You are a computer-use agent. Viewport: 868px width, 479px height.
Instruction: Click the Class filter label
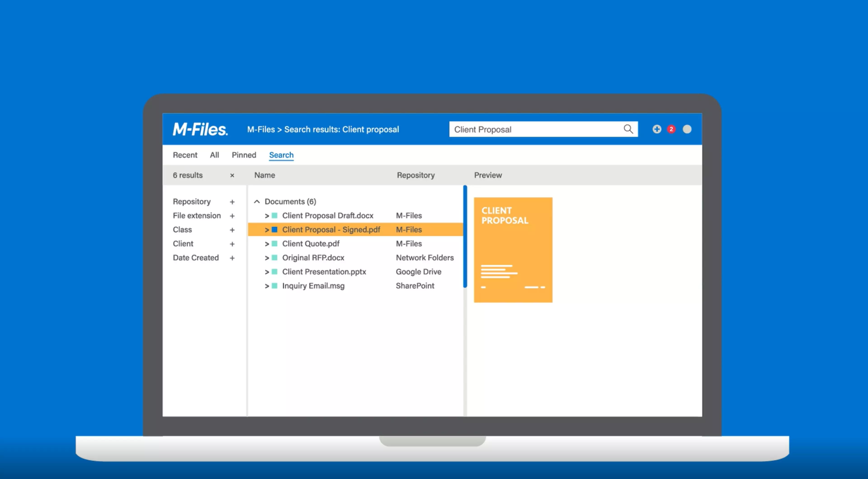182,230
